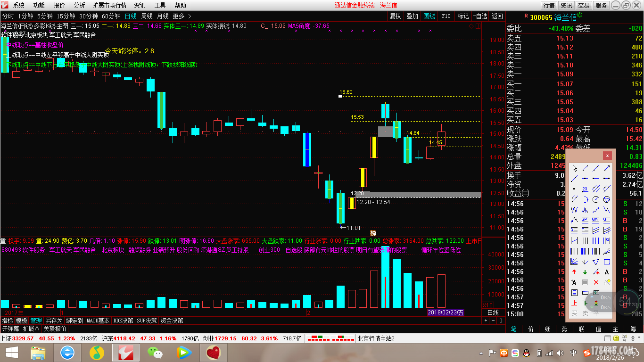Select the rectangle drawing tool
The height and width of the screenshot is (362, 644).
tap(607, 262)
